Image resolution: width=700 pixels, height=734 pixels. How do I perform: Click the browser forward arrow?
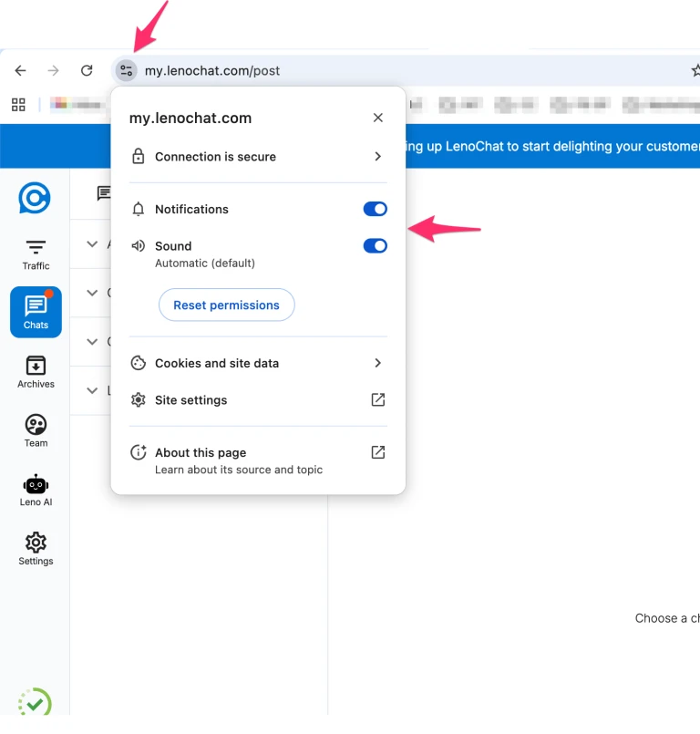point(54,71)
